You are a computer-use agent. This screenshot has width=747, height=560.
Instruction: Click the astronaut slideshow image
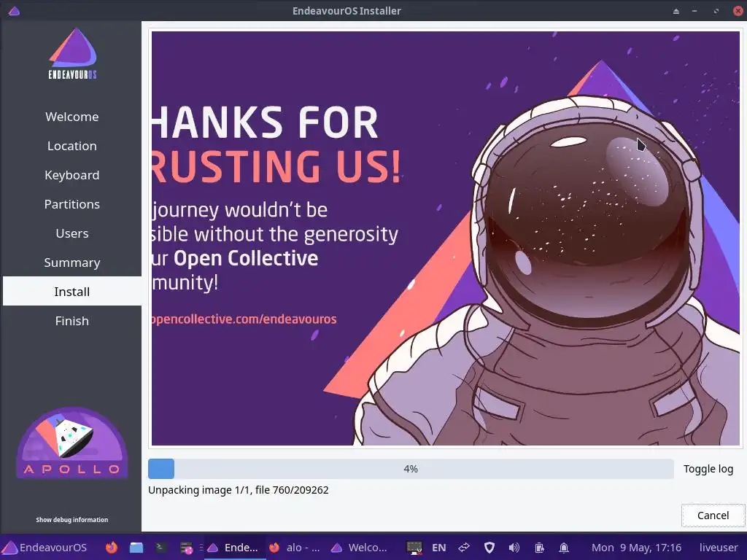click(446, 238)
